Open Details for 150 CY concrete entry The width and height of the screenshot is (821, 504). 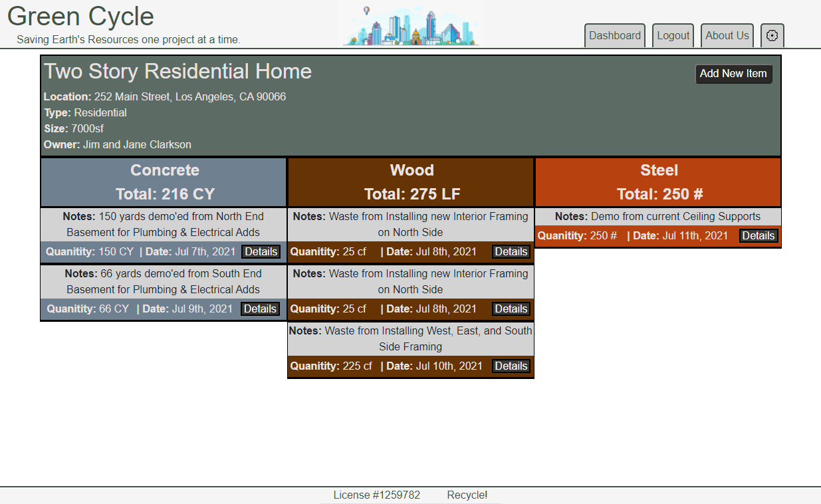coord(260,252)
